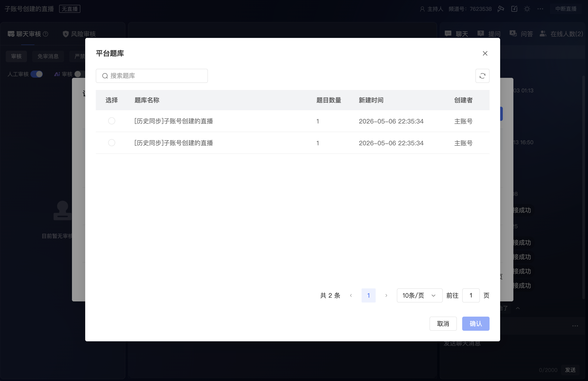Toggle the AI 审核 switch

[79, 74]
